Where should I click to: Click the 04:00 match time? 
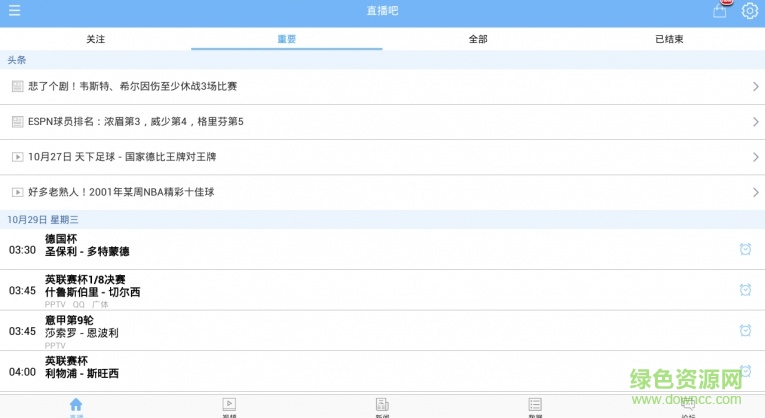[x=22, y=372]
